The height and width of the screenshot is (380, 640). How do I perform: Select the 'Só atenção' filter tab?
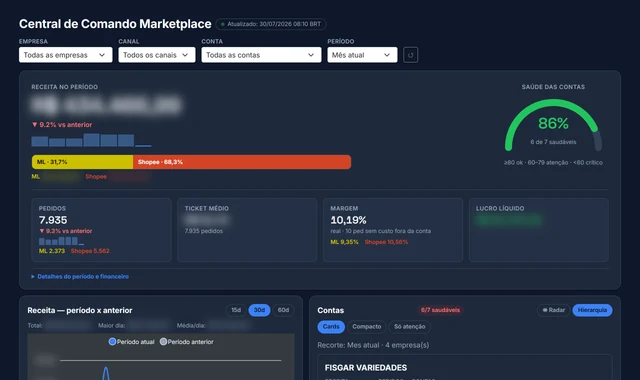pyautogui.click(x=409, y=327)
